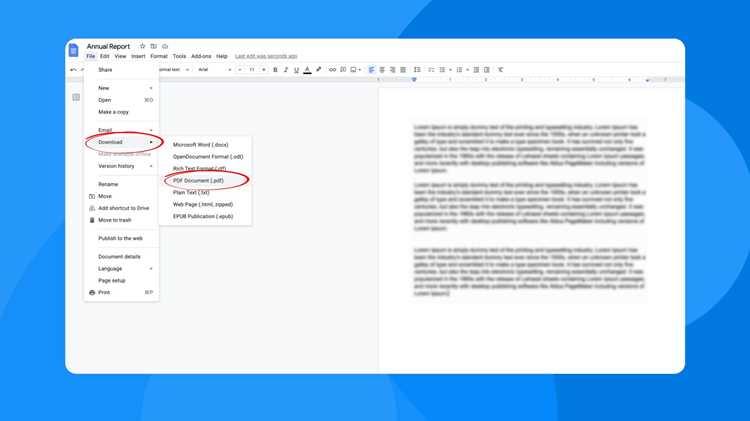The height and width of the screenshot is (421, 750).
Task: Increase the paragraph indent
Action: point(486,70)
